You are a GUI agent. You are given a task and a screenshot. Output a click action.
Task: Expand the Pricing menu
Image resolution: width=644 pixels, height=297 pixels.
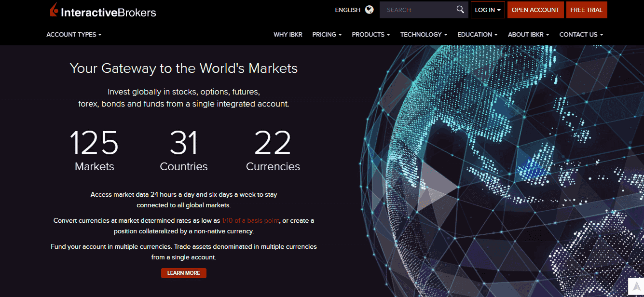coord(327,35)
